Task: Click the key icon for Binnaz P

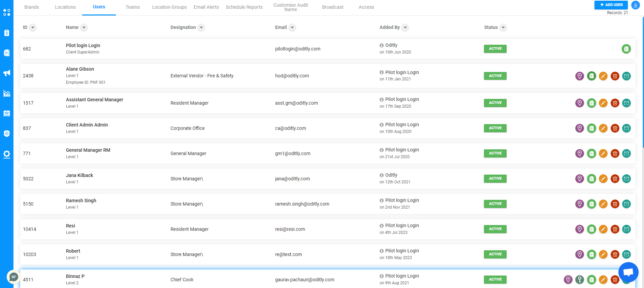Action: [580, 280]
